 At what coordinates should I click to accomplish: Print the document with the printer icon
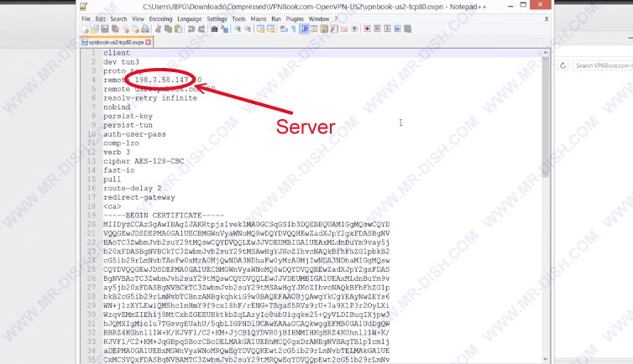point(145,29)
